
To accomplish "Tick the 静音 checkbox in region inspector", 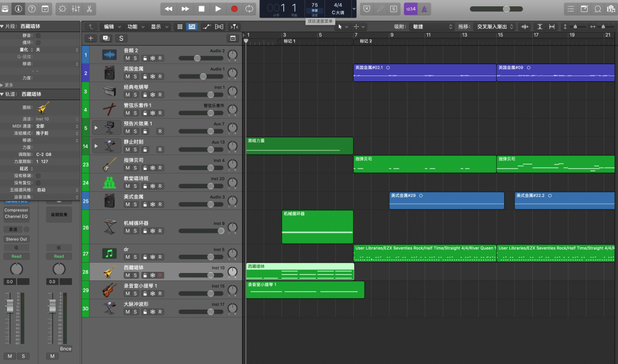I will click(x=38, y=35).
